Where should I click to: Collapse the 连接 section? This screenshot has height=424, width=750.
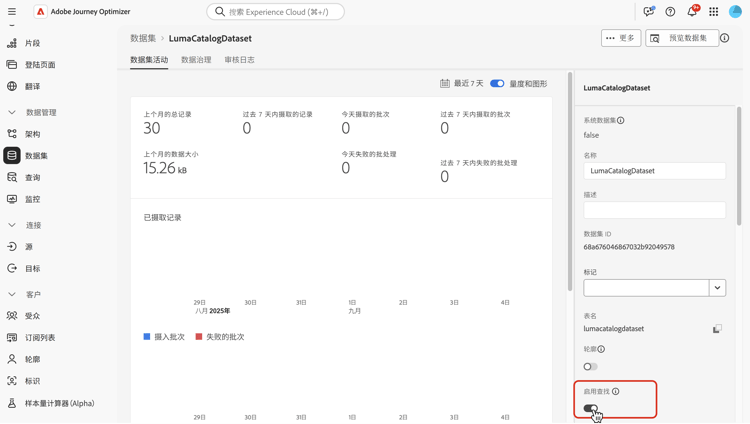point(12,225)
